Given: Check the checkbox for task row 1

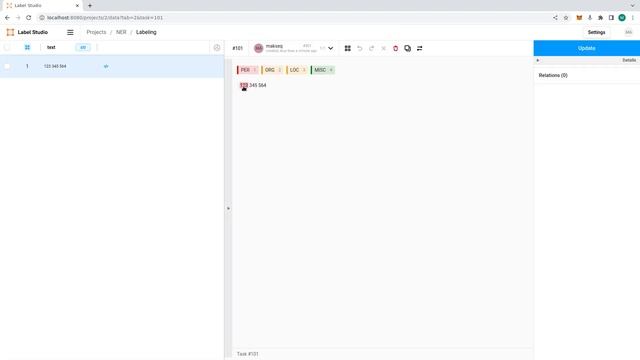Looking at the screenshot, I should pos(7,66).
